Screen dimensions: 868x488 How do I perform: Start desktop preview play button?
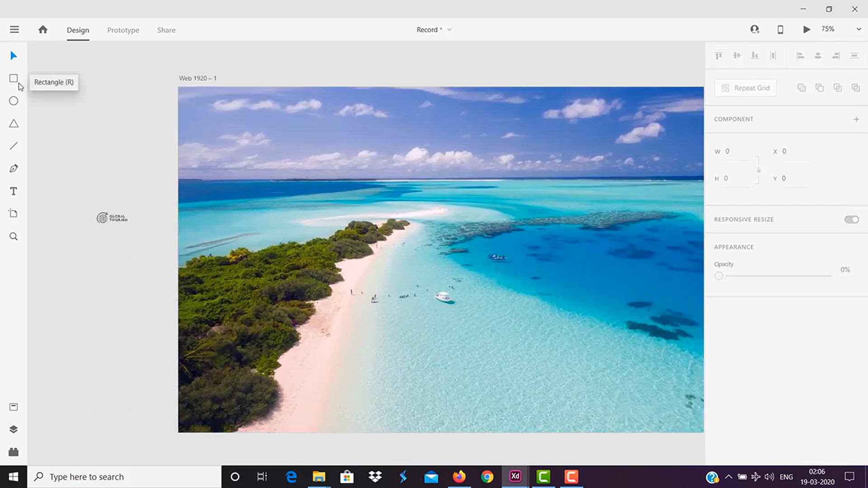[x=807, y=29]
